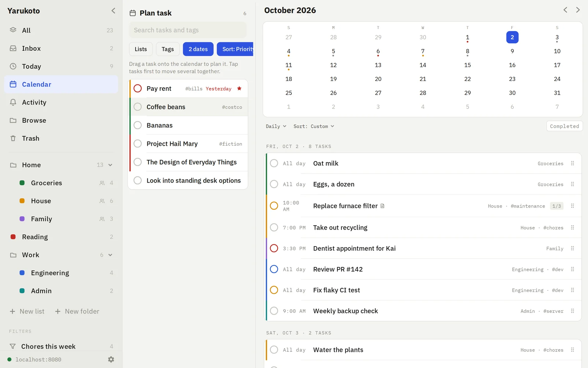The image size is (588, 368).
Task: Open the Tags filter
Action: (x=168, y=49)
